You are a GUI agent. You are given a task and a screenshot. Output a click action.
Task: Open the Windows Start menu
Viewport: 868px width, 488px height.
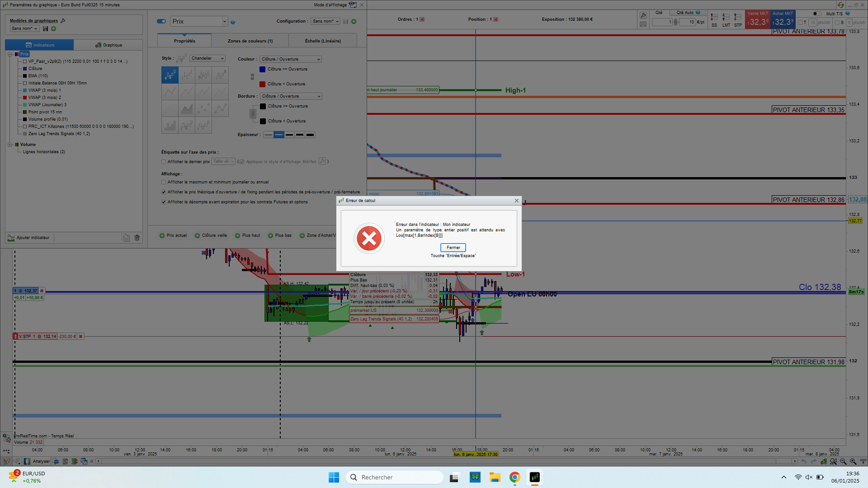(x=334, y=477)
